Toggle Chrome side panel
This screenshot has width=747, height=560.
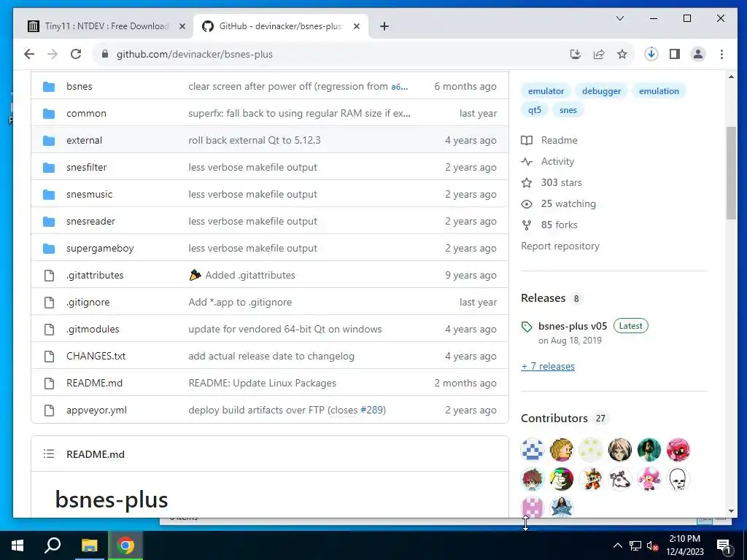(675, 54)
